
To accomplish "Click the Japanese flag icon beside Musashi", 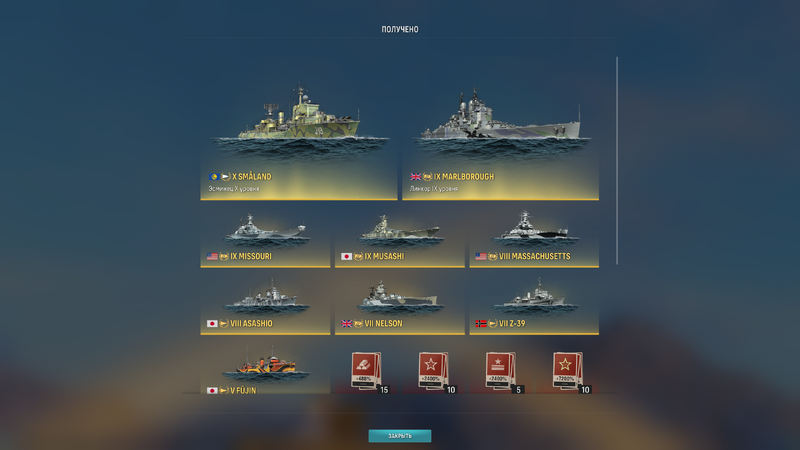I will [x=346, y=256].
